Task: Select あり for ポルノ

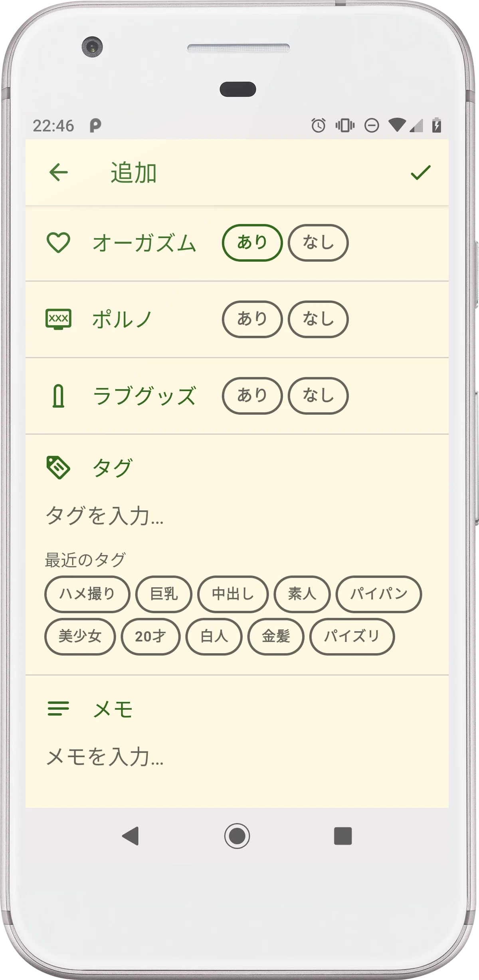Action: pyautogui.click(x=252, y=319)
